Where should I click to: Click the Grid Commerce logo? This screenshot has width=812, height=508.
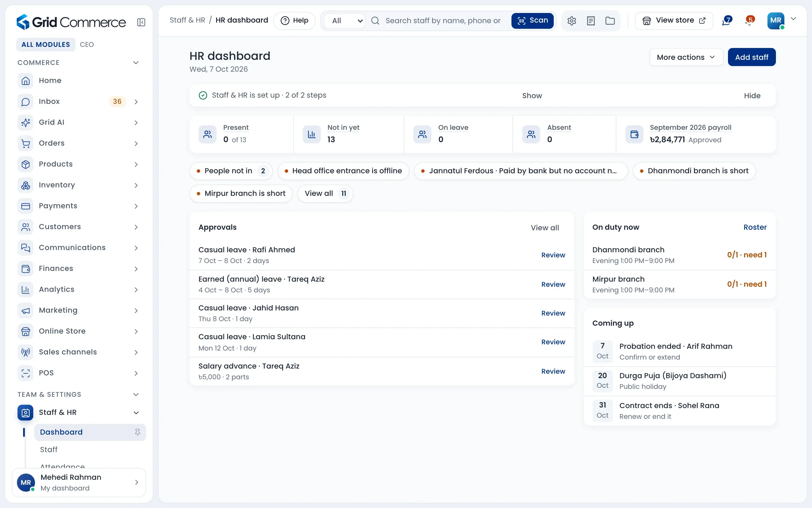pos(71,22)
